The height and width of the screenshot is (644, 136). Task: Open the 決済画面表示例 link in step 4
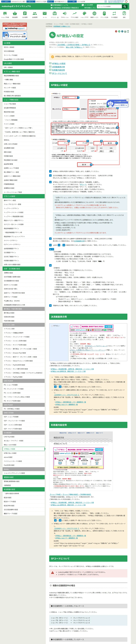(79, 241)
